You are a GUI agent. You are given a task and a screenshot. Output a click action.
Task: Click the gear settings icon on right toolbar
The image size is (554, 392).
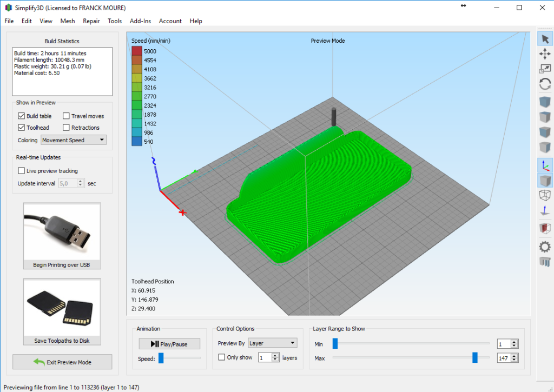[545, 246]
